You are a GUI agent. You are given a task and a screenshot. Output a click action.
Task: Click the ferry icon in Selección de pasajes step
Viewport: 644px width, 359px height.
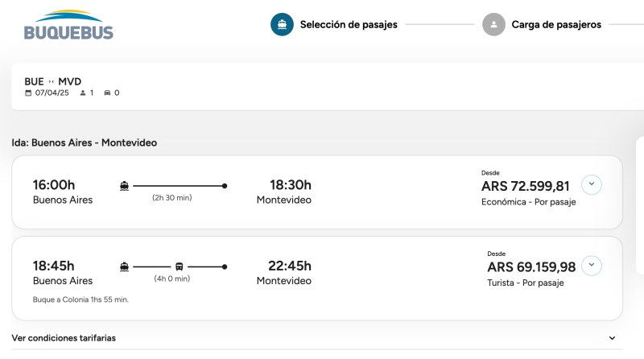[282, 25]
